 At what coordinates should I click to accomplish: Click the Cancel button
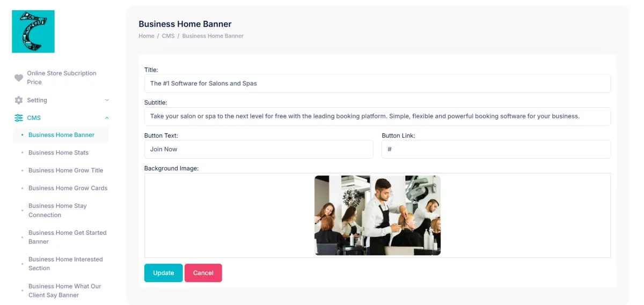(x=203, y=273)
